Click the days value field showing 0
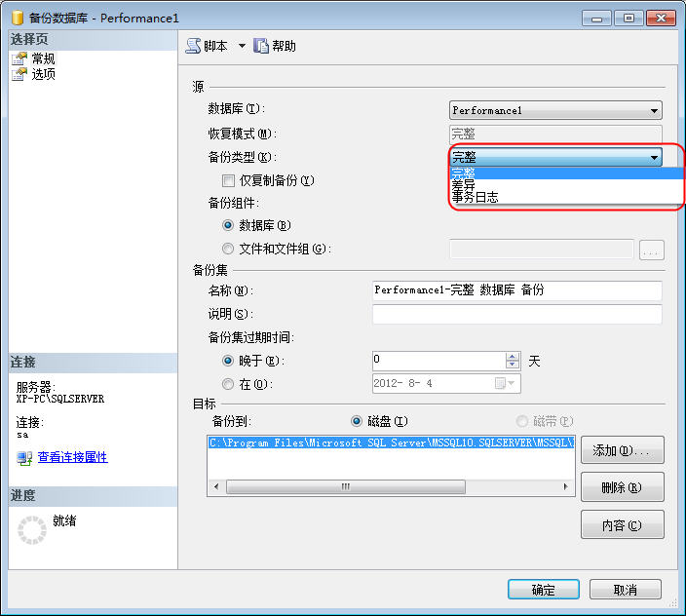Image resolution: width=686 pixels, height=616 pixels. tap(438, 361)
